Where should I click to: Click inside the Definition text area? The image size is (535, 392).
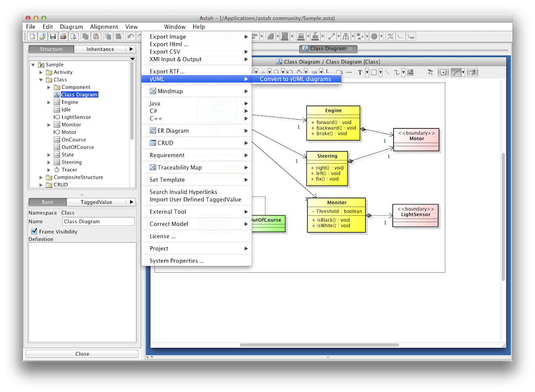pyautogui.click(x=82, y=292)
